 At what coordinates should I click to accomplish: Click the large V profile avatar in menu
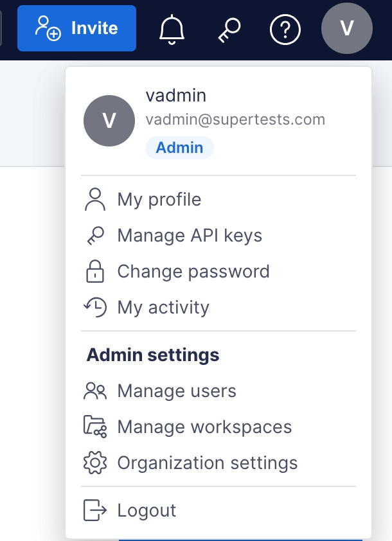[109, 121]
